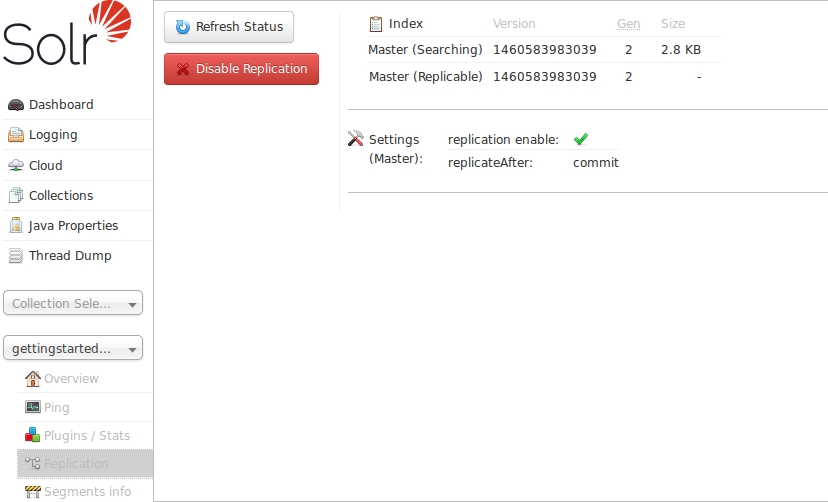The height and width of the screenshot is (502, 828).
Task: Click the Gen column header
Action: coord(628,24)
